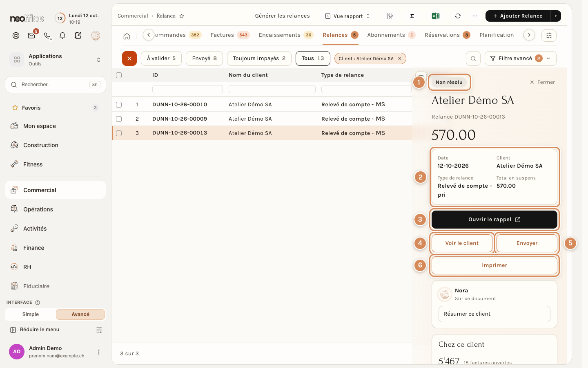This screenshot has height=368, width=588.
Task: Open the Vue rapport dropdown
Action: point(347,16)
